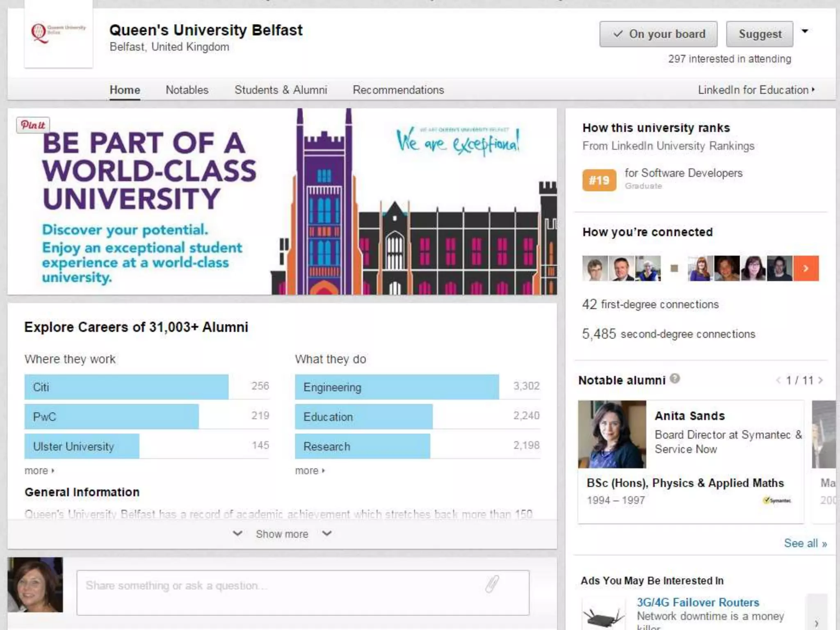This screenshot has width=840, height=630.
Task: Open the dropdown arrow beside Suggest
Action: click(x=805, y=32)
